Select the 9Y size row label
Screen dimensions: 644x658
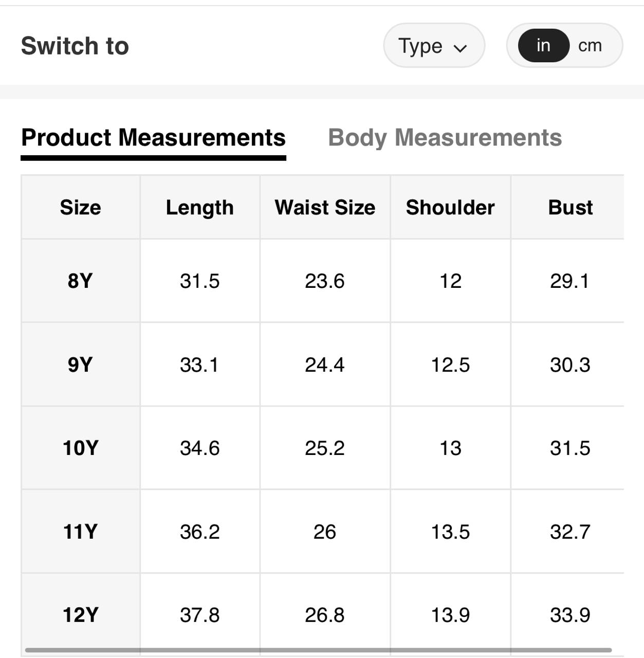80,365
